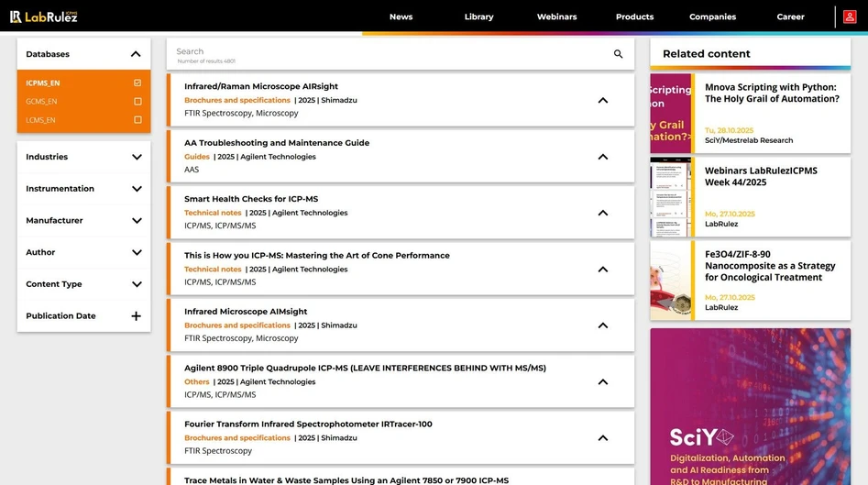
Task: Toggle chevron on AA Troubleshooting and Maintenance Guide
Action: (x=603, y=157)
